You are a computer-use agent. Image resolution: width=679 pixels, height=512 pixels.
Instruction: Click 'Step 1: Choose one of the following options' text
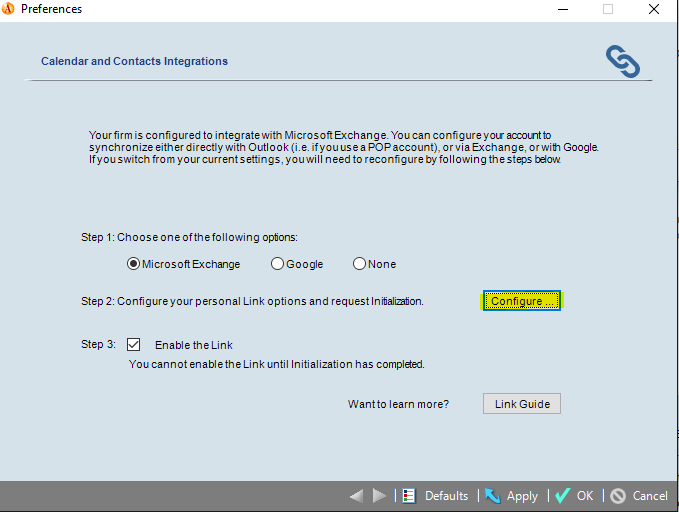[189, 237]
